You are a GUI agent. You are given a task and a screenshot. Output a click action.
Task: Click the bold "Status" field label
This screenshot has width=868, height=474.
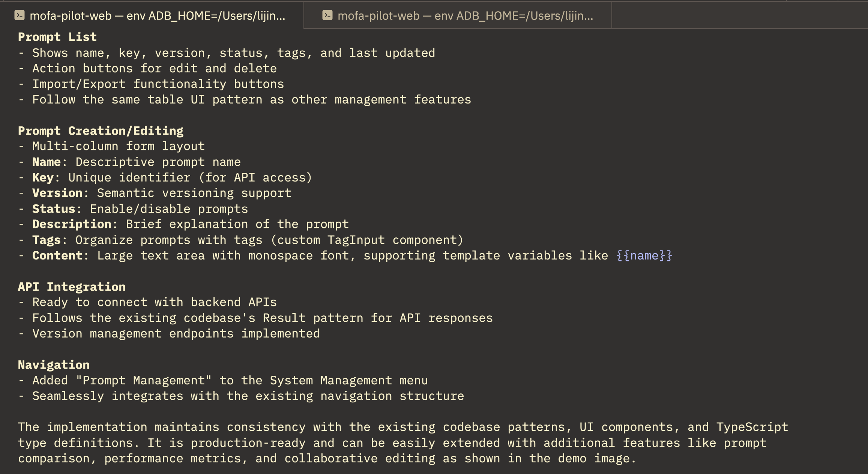pos(54,209)
